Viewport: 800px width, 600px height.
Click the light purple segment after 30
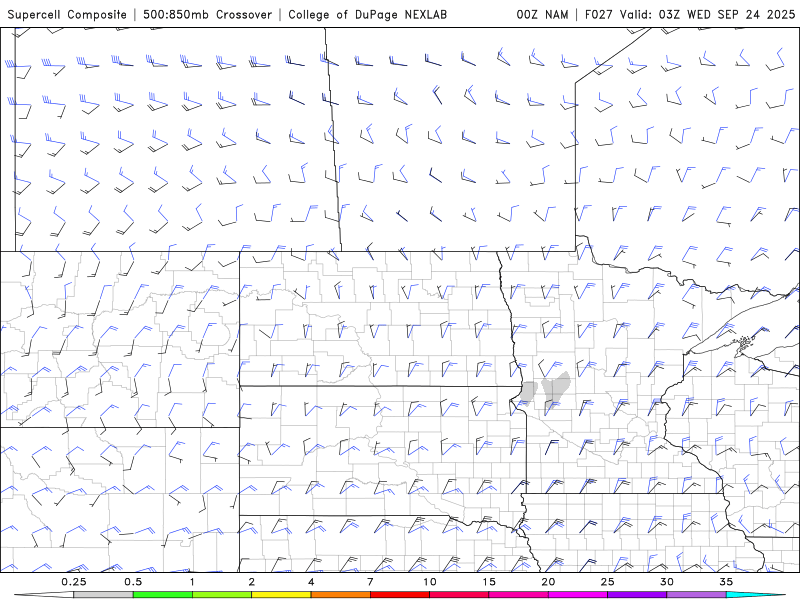(x=696, y=595)
